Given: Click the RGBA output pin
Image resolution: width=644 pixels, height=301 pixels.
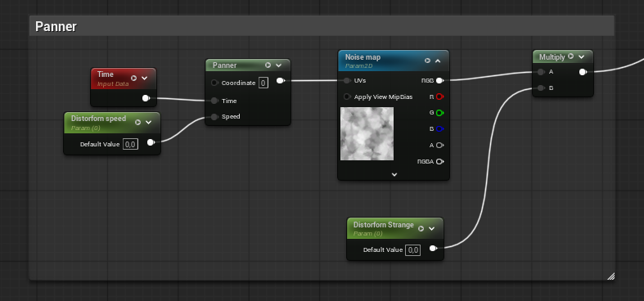Looking at the screenshot, I should tap(439, 161).
